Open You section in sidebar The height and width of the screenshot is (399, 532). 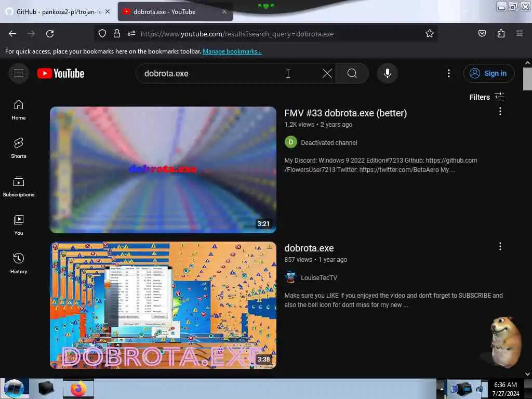coord(19,225)
